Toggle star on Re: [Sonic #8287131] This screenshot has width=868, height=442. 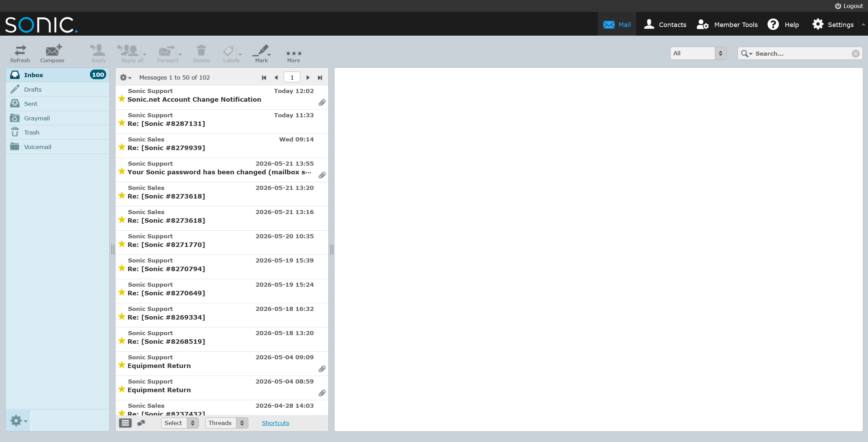pyautogui.click(x=122, y=123)
